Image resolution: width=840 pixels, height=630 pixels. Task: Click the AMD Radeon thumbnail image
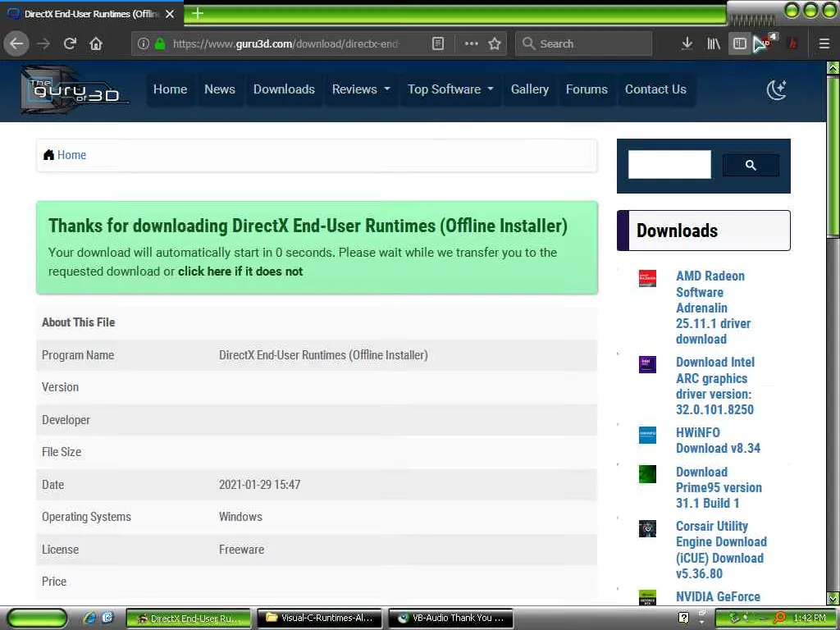pyautogui.click(x=647, y=279)
